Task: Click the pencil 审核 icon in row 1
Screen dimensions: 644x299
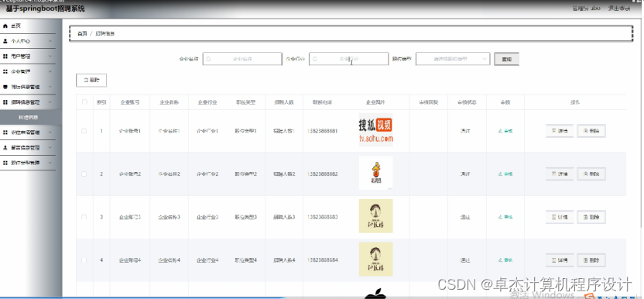Action: pyautogui.click(x=500, y=131)
